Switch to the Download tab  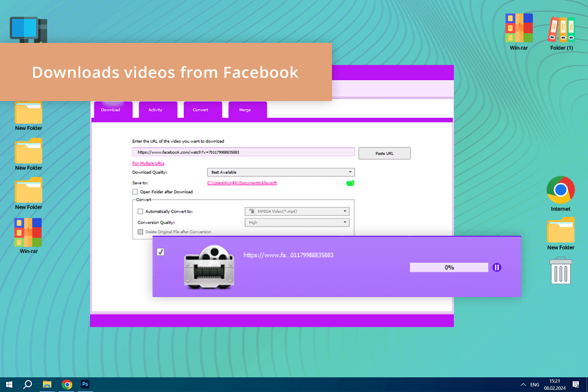[113, 110]
